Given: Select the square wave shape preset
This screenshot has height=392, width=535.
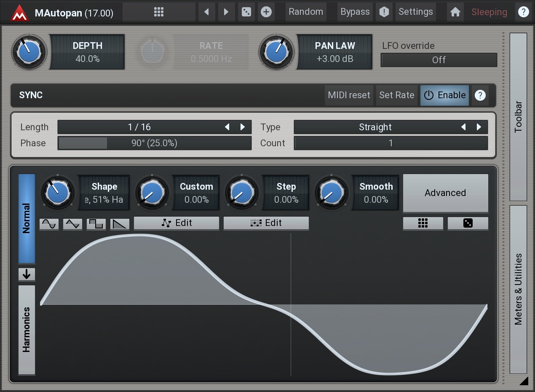Looking at the screenshot, I should 96,224.
